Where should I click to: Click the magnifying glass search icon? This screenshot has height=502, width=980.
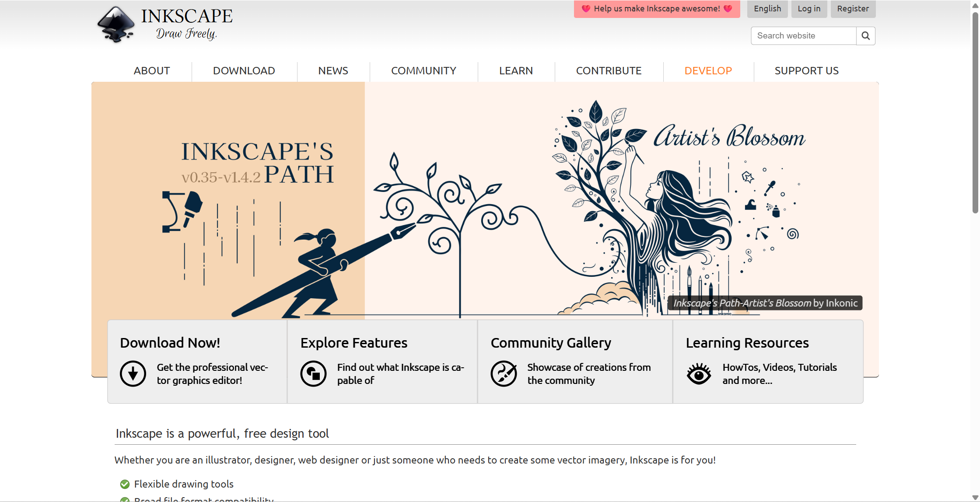tap(865, 36)
